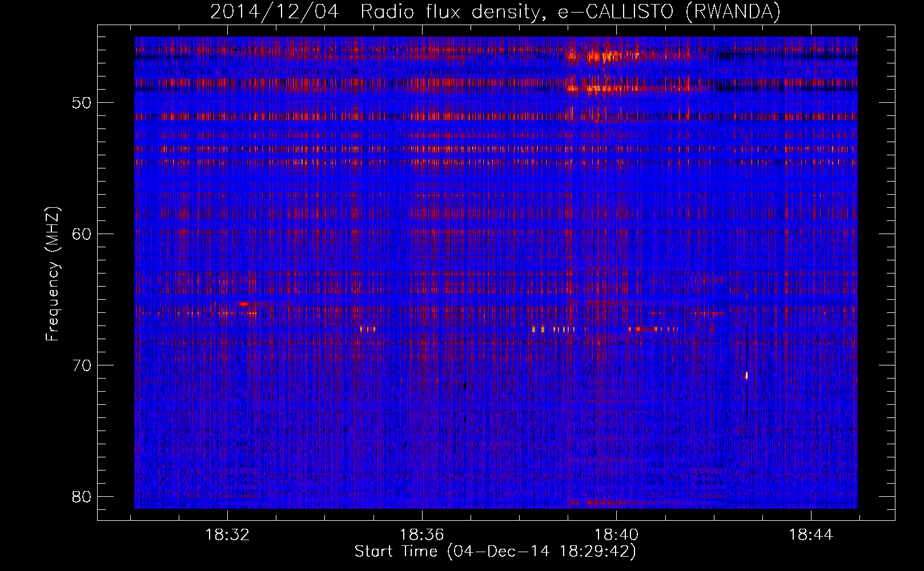Click the 70 frequency tick label
The height and width of the screenshot is (571, 924).
(x=82, y=365)
